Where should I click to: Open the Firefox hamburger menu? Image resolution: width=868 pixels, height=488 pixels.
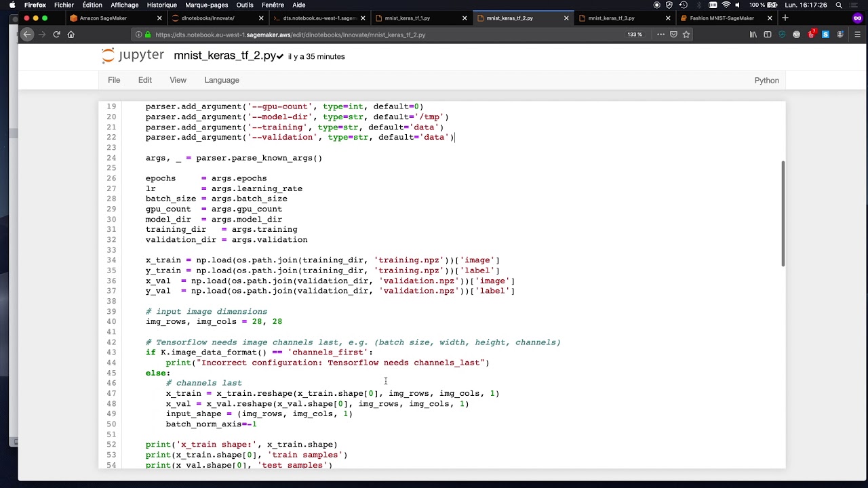(x=857, y=35)
